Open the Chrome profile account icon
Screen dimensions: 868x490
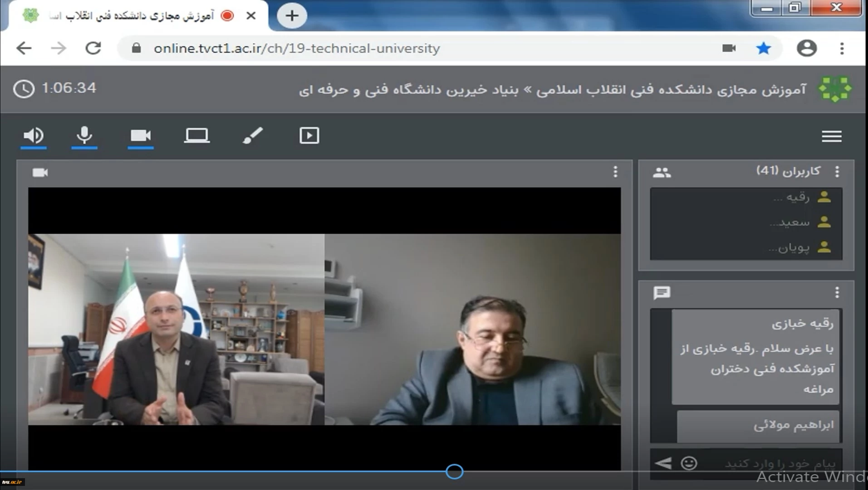tap(807, 48)
